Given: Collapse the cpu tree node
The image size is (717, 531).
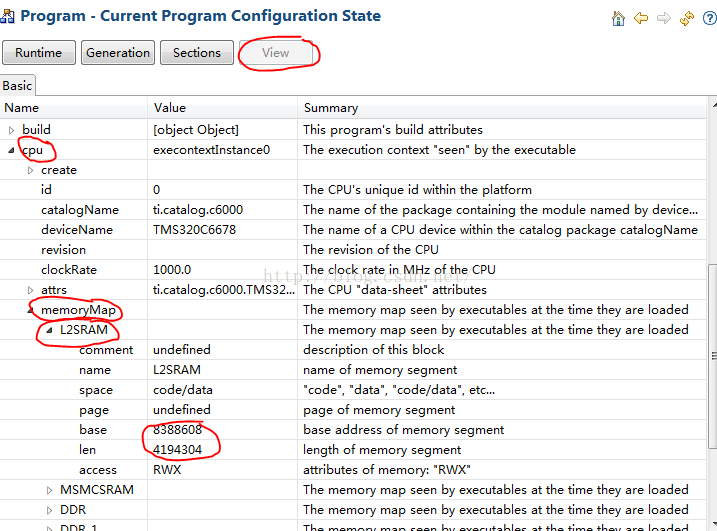Looking at the screenshot, I should (x=11, y=150).
